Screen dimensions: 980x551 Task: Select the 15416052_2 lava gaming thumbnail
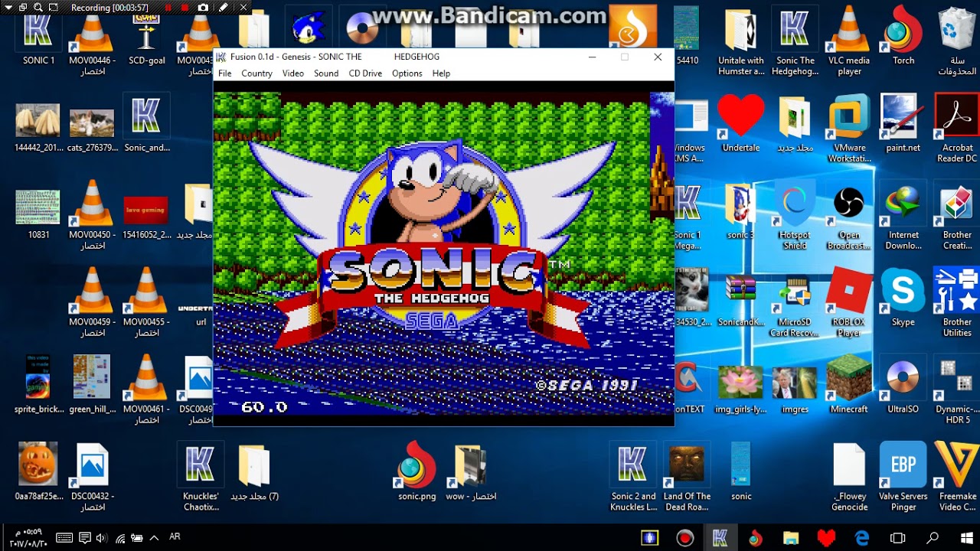146,217
